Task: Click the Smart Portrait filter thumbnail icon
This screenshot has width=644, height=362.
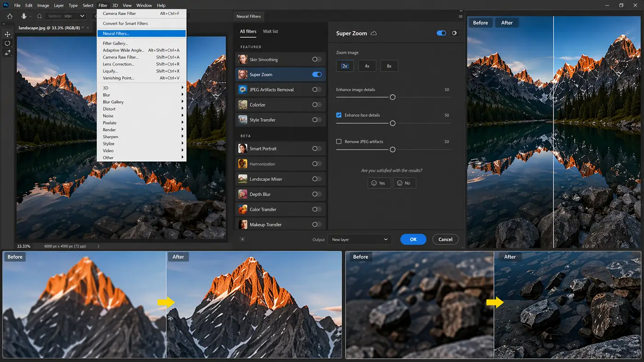Action: click(242, 148)
